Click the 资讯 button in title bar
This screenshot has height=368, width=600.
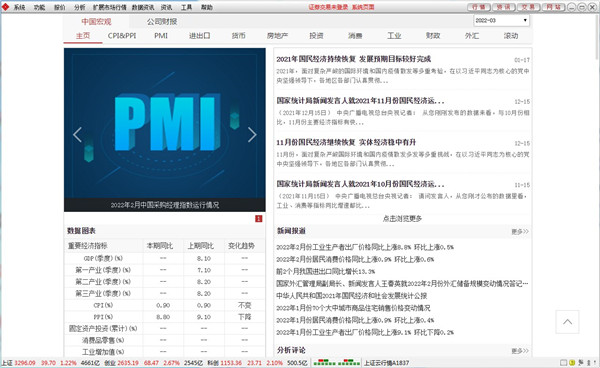504,7
